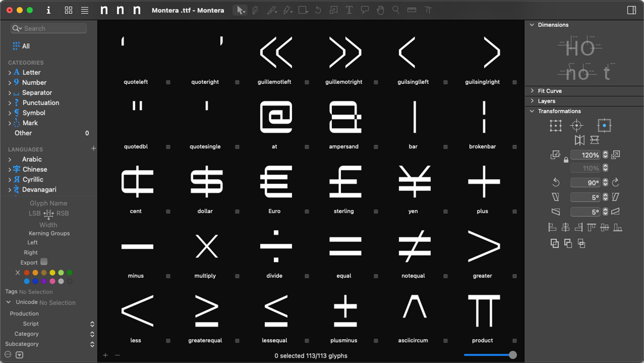Switch to grid view mode
This screenshot has width=644, height=363.
pos(68,10)
